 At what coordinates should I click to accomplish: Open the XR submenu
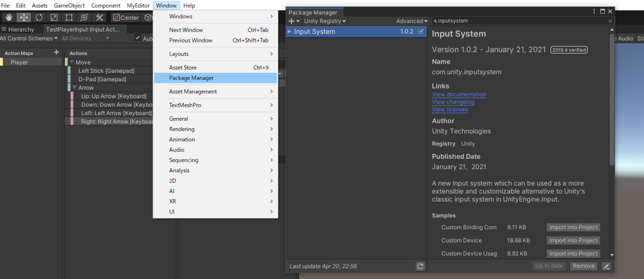tap(215, 201)
